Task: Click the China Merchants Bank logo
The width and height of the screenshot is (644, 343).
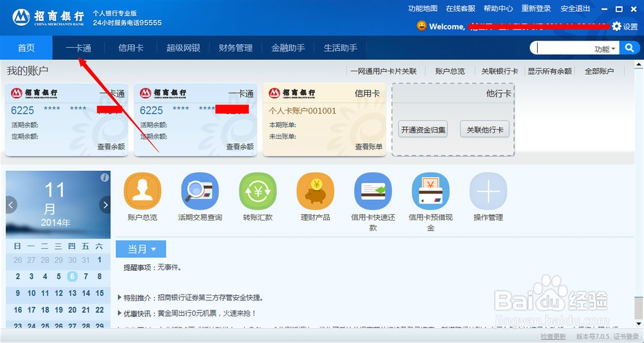Action: [48, 17]
